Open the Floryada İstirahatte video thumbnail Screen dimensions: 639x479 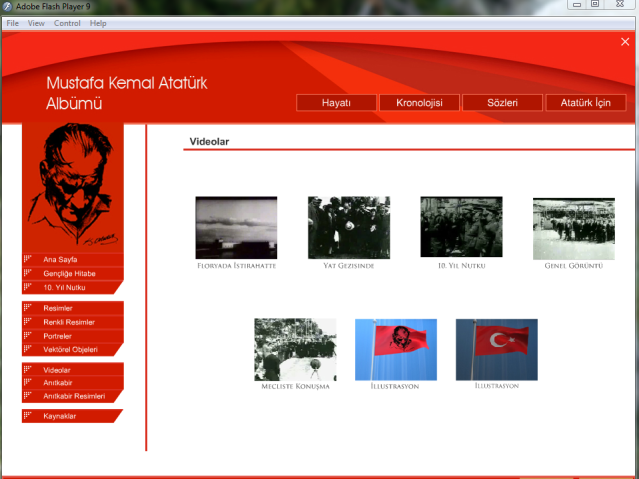236,227
